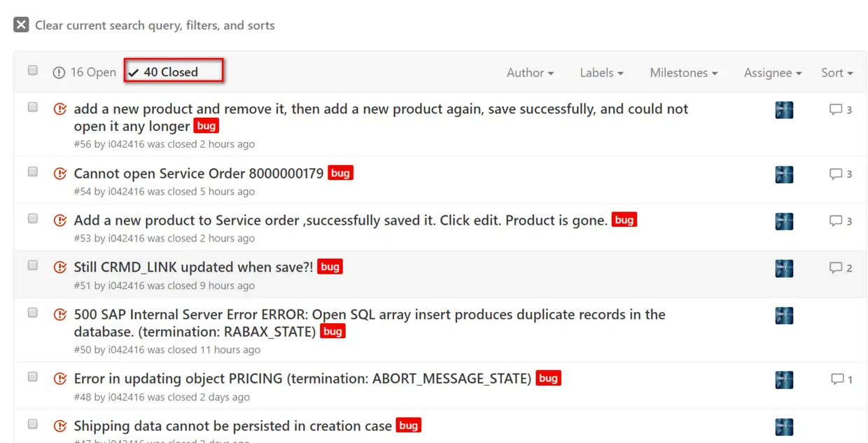Image resolution: width=868 pixels, height=443 pixels.
Task: Expand the Milestones filter dropdown
Action: tap(683, 73)
